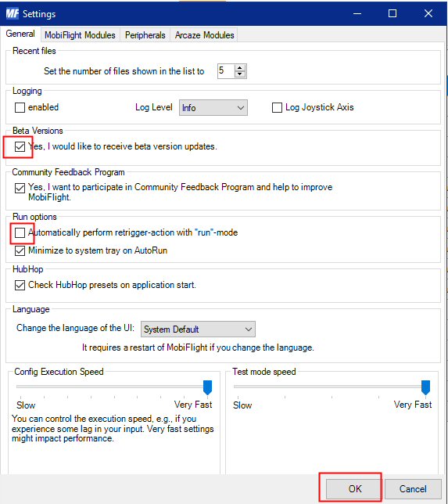This screenshot has width=448, height=504.
Task: Open the Peripherals tab
Action: (x=145, y=35)
